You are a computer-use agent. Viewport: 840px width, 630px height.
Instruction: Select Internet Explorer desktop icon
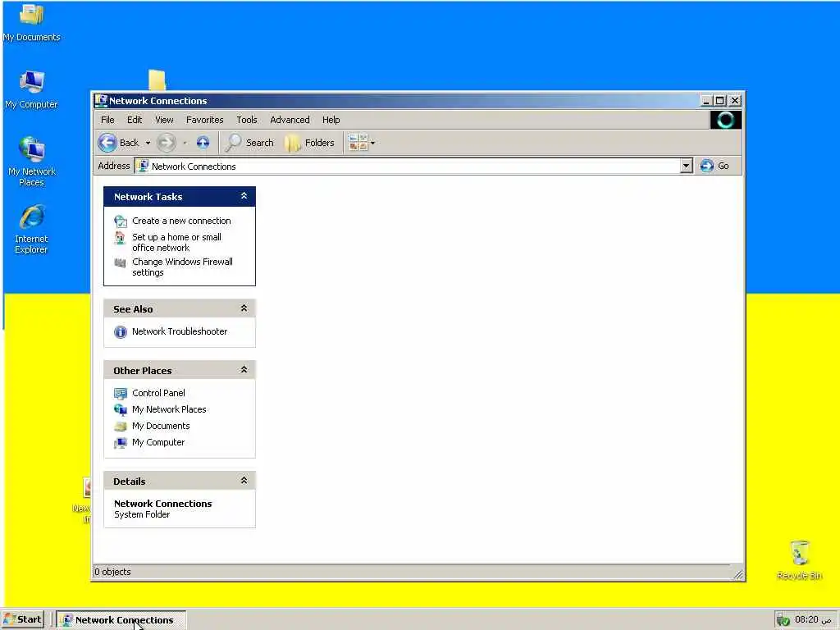[32, 230]
